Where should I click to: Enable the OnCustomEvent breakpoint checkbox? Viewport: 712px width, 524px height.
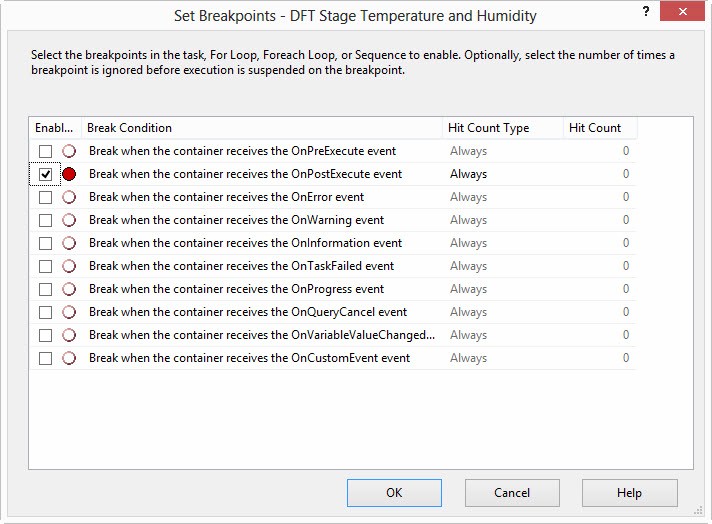(45, 358)
